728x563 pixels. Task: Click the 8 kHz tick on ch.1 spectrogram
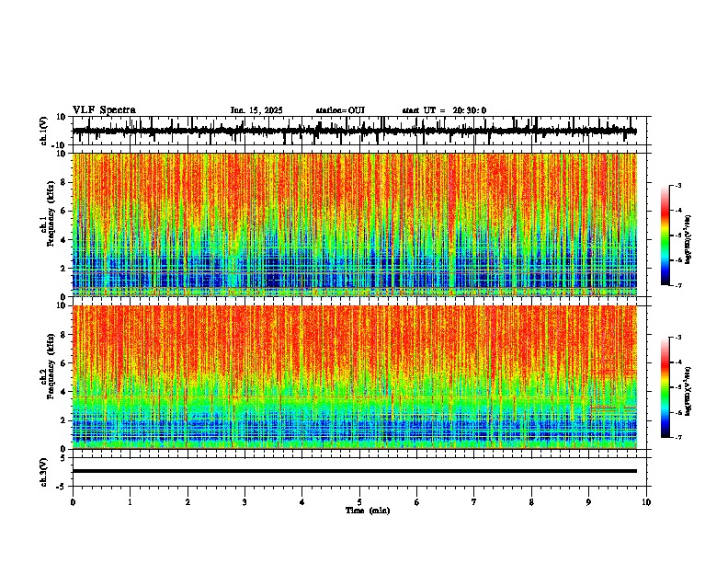(x=64, y=182)
